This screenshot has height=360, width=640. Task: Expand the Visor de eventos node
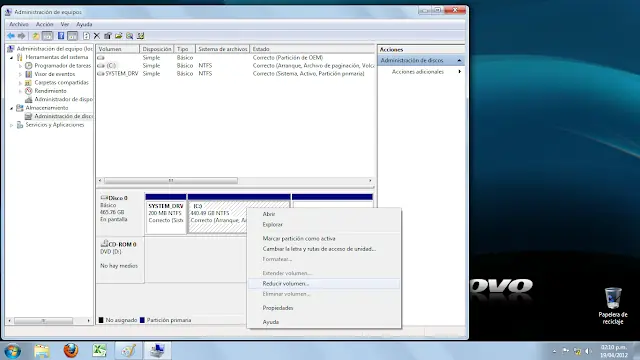coord(20,74)
